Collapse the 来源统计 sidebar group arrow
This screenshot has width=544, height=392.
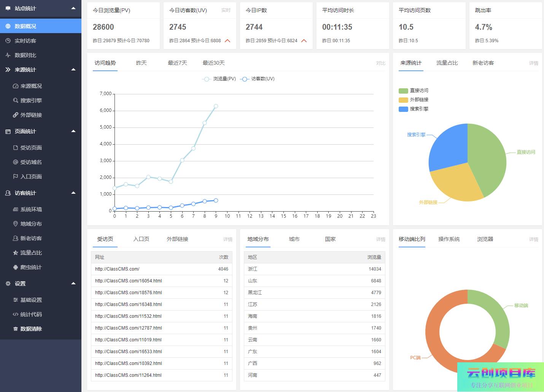73,70
